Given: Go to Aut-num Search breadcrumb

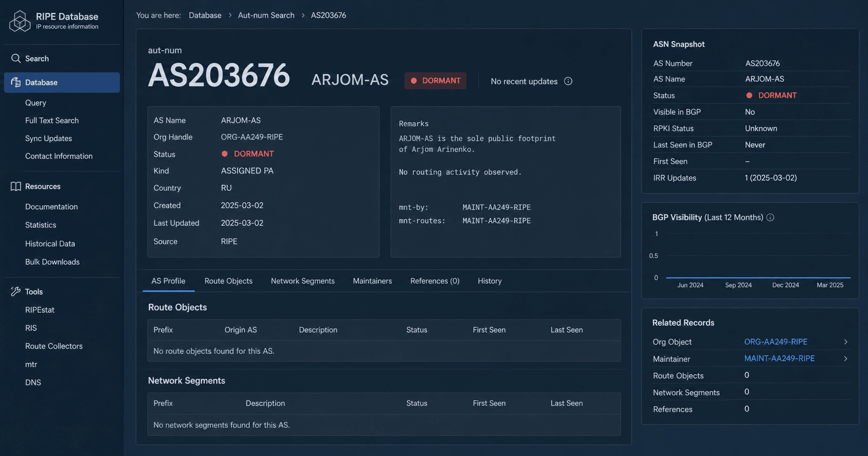Looking at the screenshot, I should (x=266, y=16).
